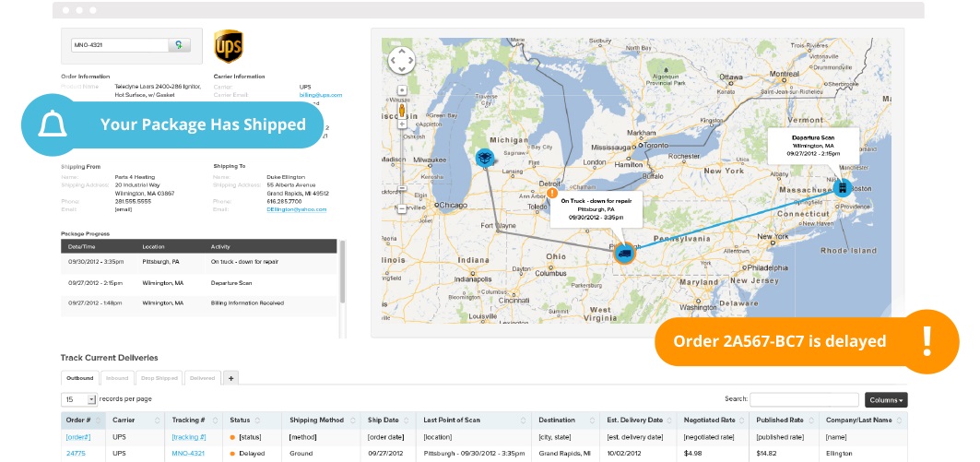The width and height of the screenshot is (980, 462).
Task: Open tracking number MNO-4321 link
Action: [x=189, y=454]
